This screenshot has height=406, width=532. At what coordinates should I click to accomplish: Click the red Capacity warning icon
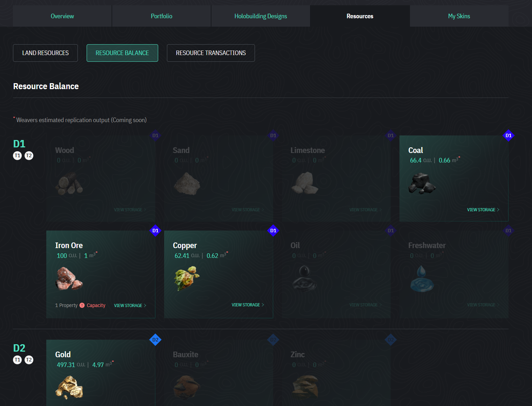(x=82, y=305)
